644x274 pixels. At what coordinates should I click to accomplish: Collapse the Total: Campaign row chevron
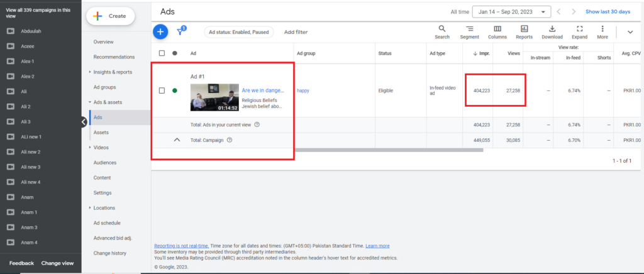pyautogui.click(x=177, y=140)
